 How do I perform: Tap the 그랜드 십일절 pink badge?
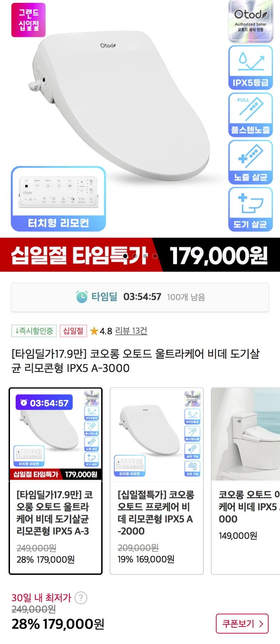[28, 20]
